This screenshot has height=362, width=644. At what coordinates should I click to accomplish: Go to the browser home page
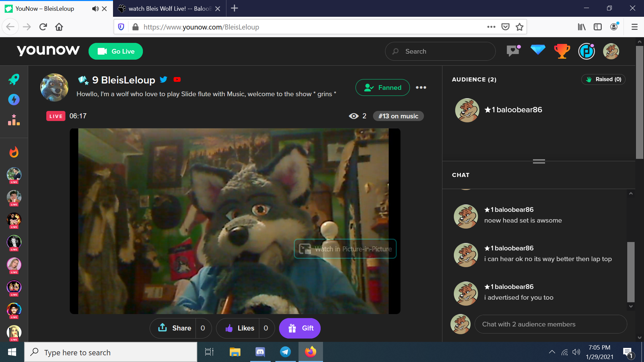[x=59, y=27]
